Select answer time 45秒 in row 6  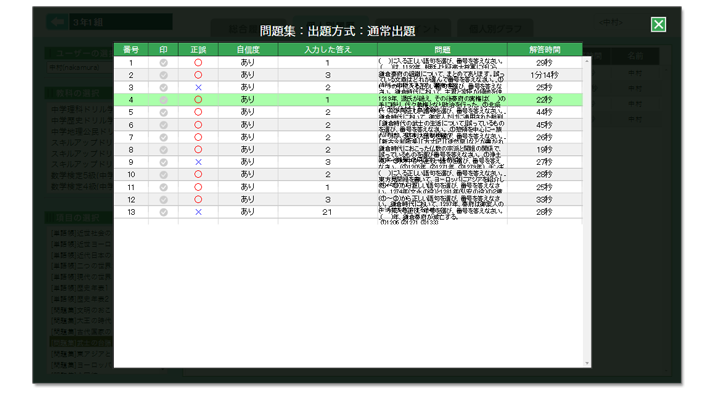click(544, 125)
